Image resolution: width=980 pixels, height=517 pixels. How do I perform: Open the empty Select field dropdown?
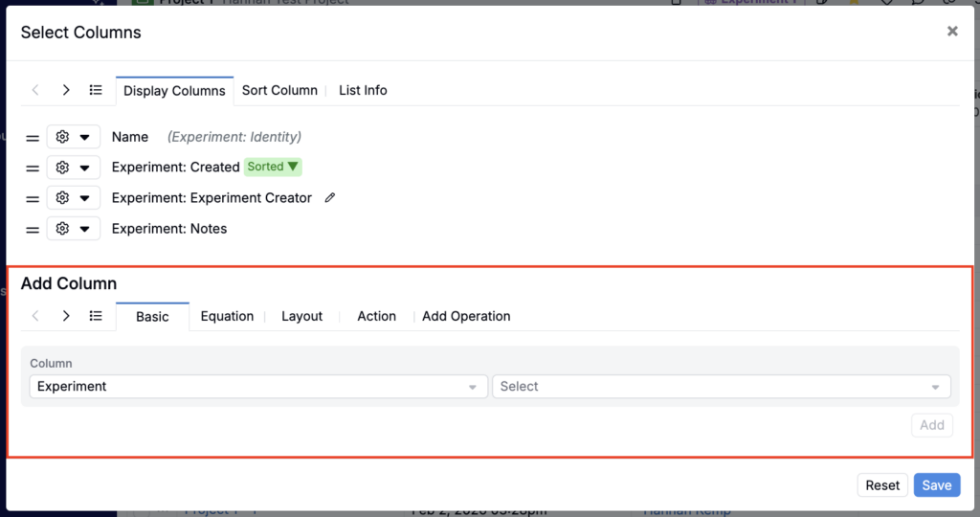pos(721,387)
